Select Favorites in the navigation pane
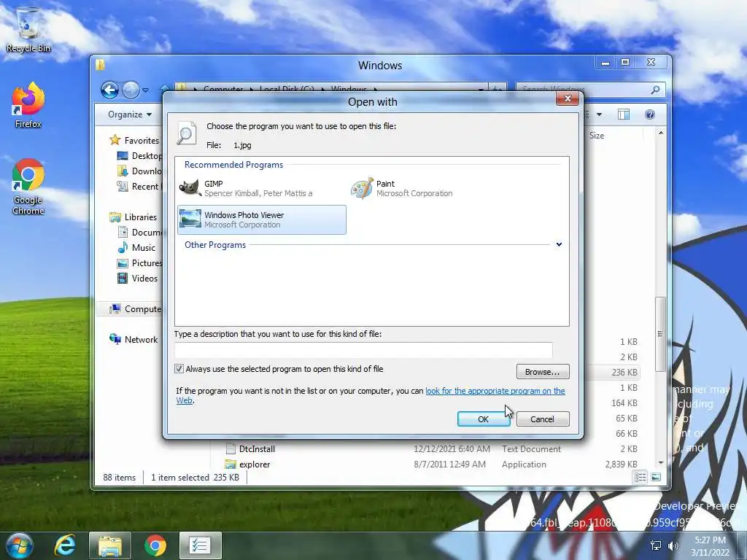This screenshot has height=560, width=747. click(x=135, y=140)
